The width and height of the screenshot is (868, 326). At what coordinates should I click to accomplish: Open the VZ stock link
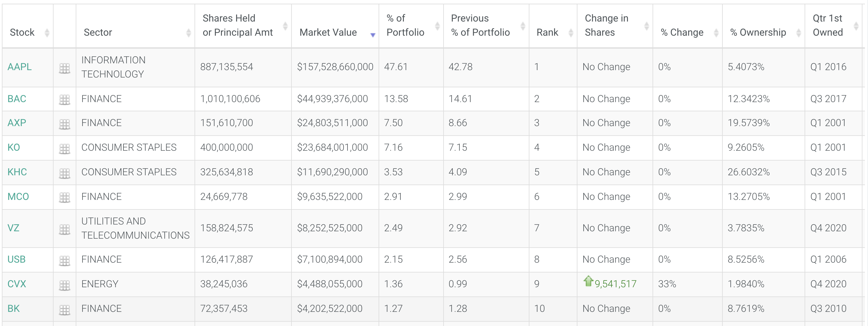tap(14, 228)
